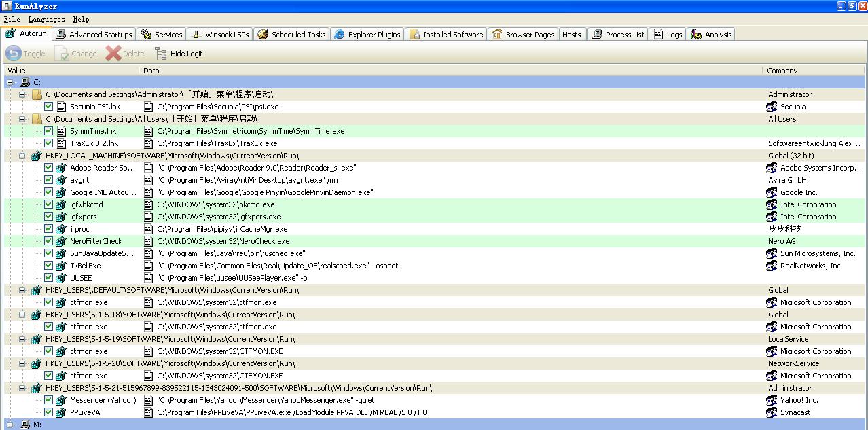Click the avgnt registry entry icon
868x430 pixels.
point(61,180)
